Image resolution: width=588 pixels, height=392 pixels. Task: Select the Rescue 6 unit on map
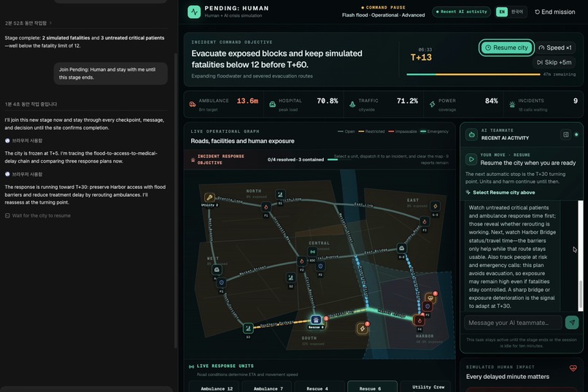click(x=316, y=320)
